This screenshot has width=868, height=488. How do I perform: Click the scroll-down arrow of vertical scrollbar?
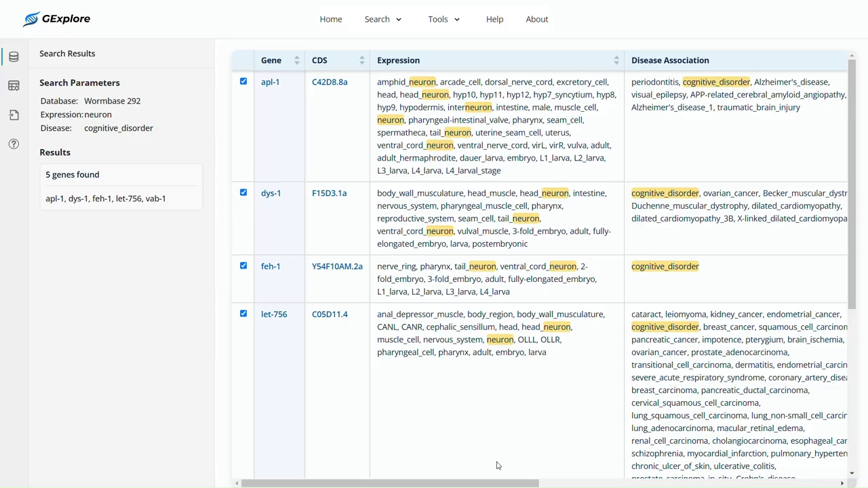(852, 474)
